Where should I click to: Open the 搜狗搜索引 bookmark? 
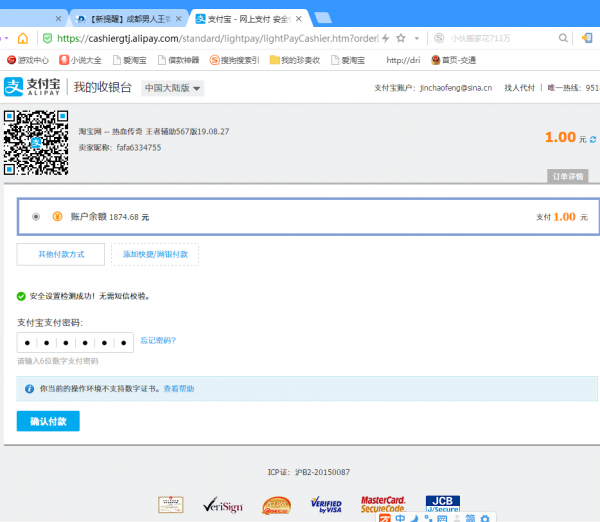pos(234,60)
